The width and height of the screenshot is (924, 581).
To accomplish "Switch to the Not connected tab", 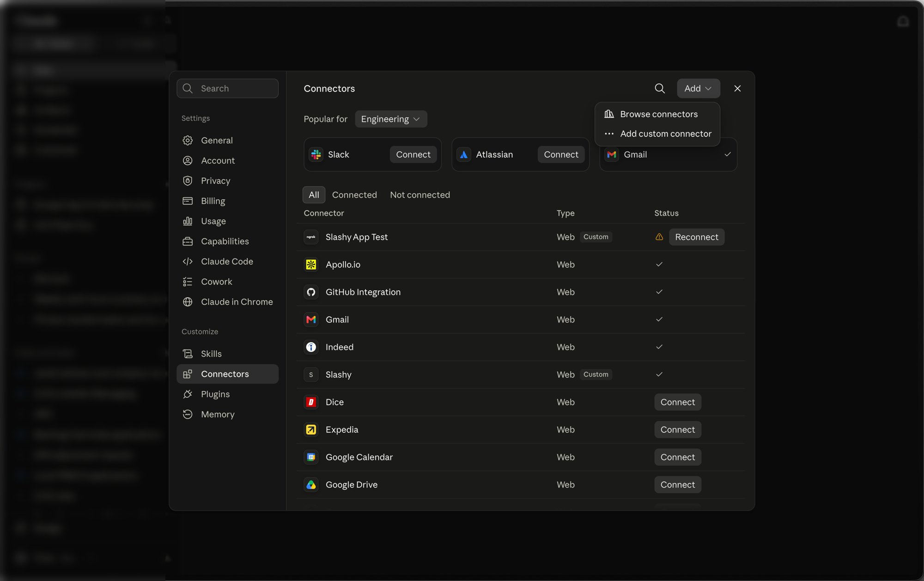I will coord(420,195).
